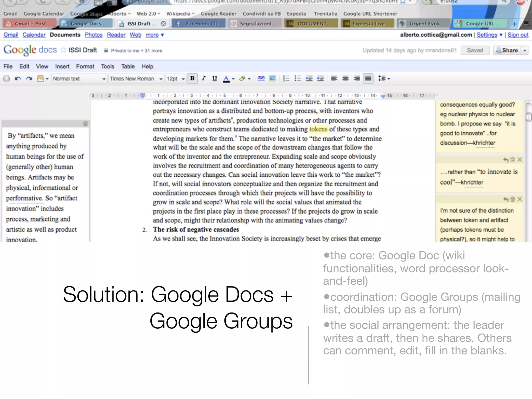Click the Settings link
This screenshot has height=399, width=532.
[x=487, y=35]
